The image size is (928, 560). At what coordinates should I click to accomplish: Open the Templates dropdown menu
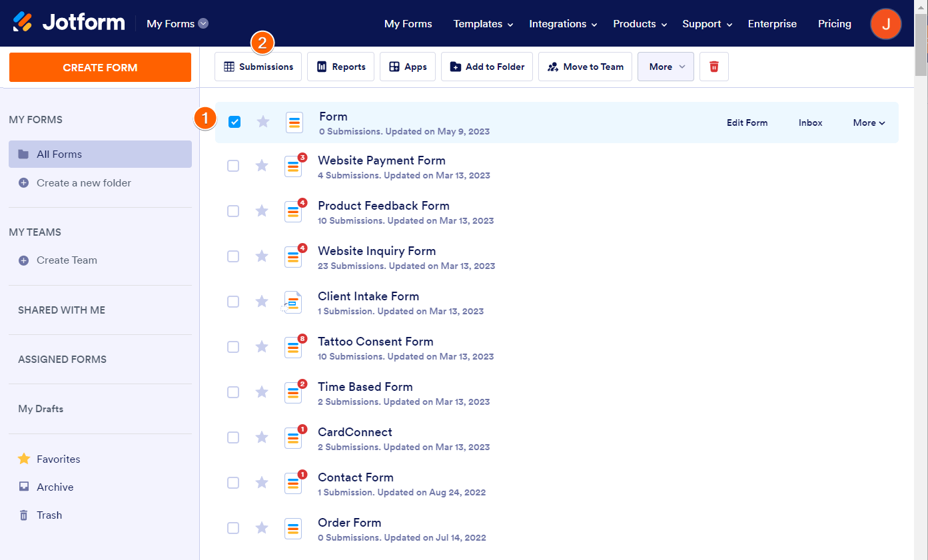483,24
